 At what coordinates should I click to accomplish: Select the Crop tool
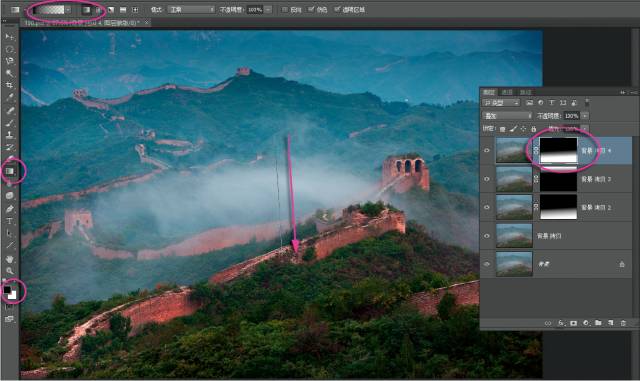pos(9,85)
